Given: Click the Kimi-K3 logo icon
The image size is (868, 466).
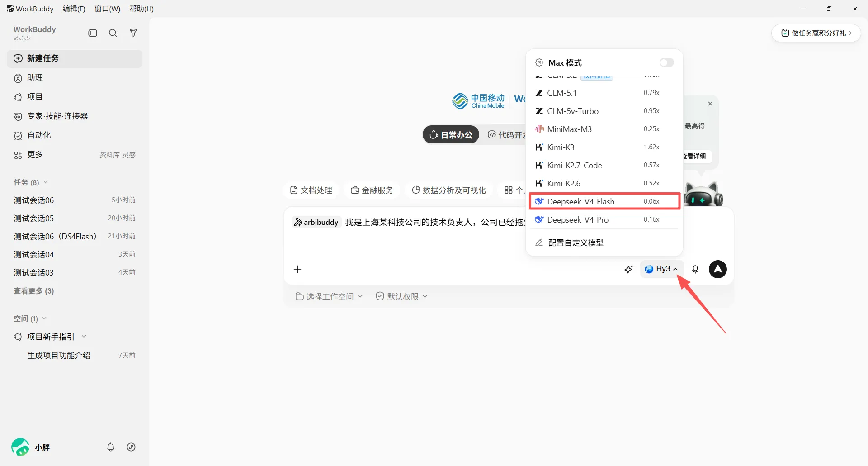Looking at the screenshot, I should pos(539,147).
